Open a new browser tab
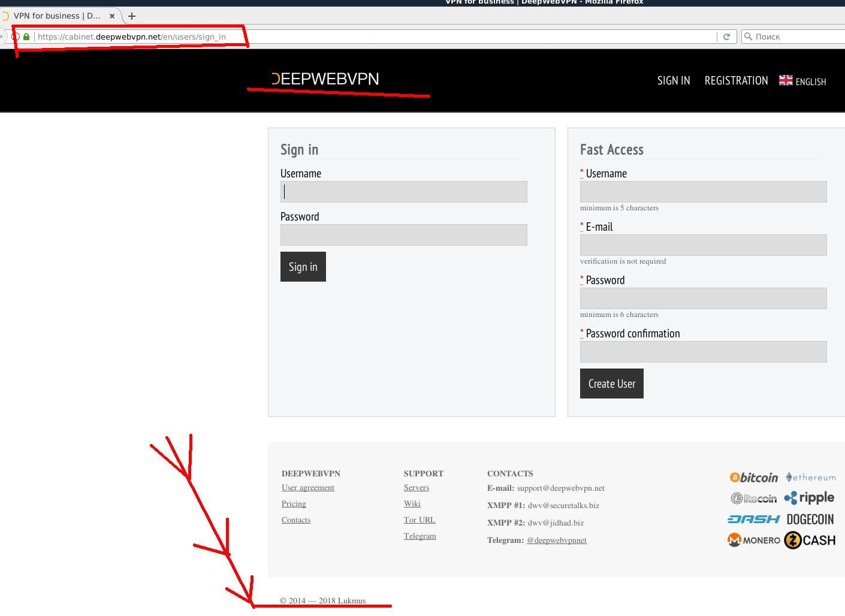This screenshot has height=616, width=845. click(132, 16)
